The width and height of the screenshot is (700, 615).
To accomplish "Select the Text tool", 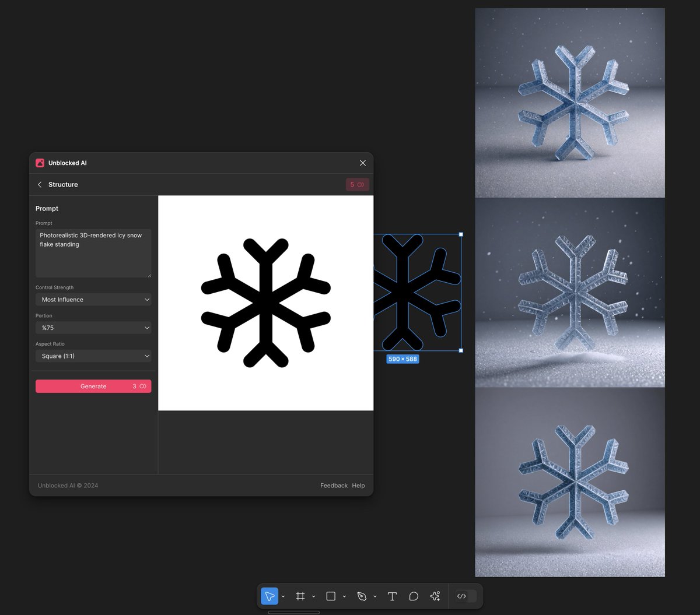I will pos(392,596).
